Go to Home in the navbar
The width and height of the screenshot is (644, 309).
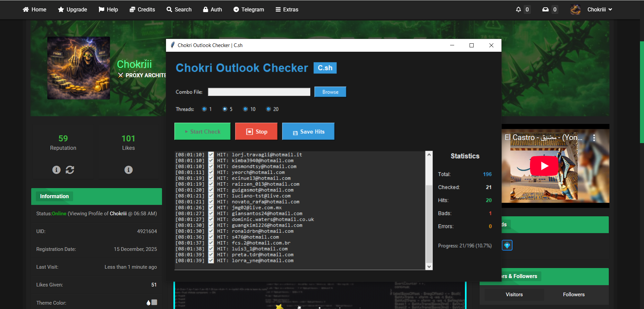35,9
